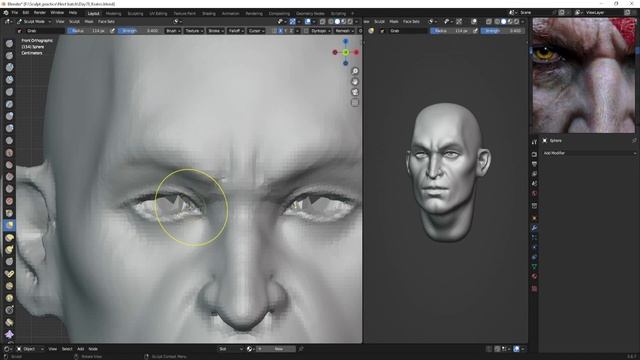Select the Clay Strips brush

9,80
